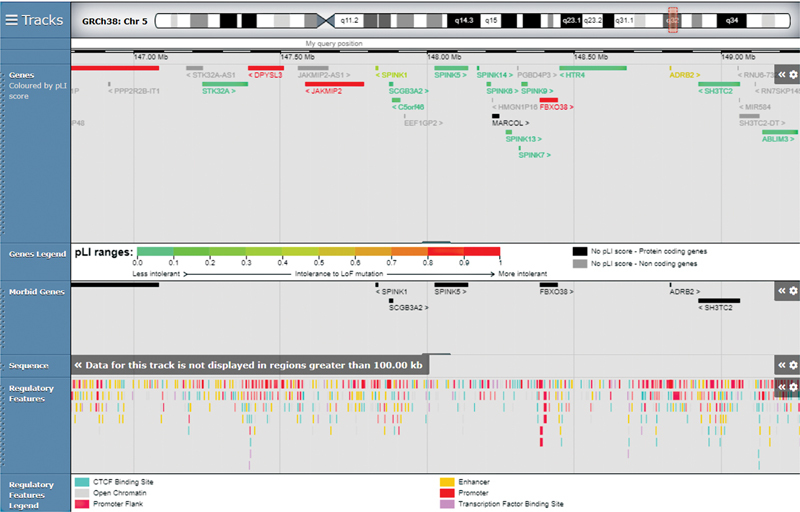
Task: Click the red highlighted region on ideogram
Action: (673, 20)
